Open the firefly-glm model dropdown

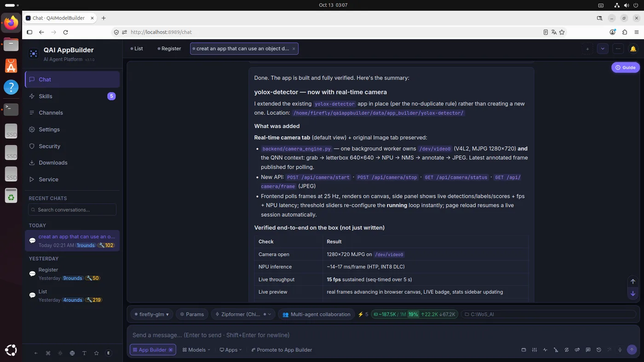point(151,314)
